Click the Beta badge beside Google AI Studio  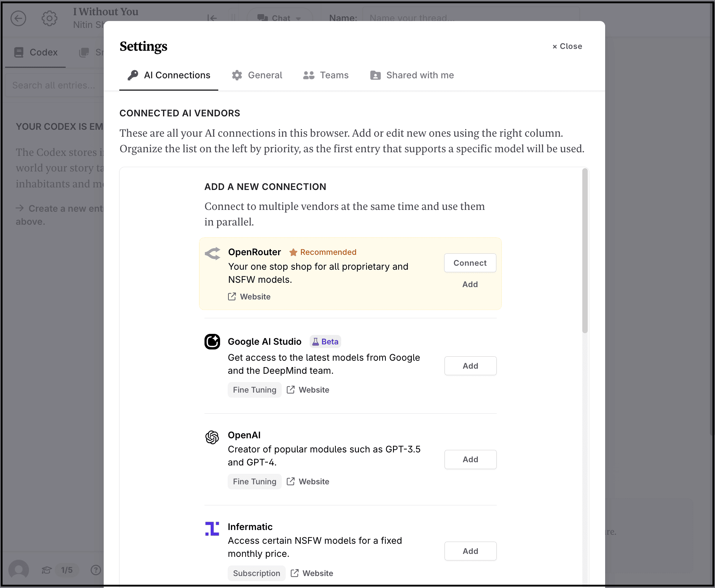point(325,341)
